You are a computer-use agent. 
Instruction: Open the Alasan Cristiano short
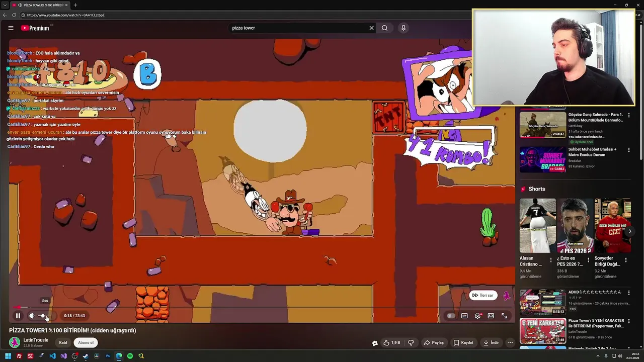point(537,225)
